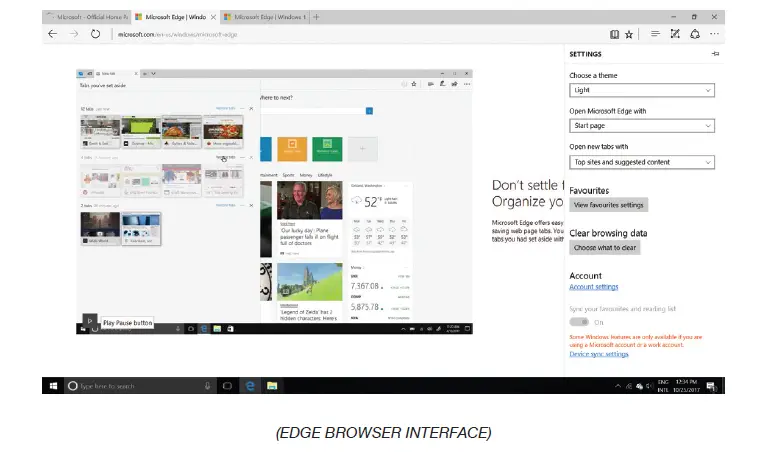Refresh the page with the reload icon
This screenshot has height=454, width=762.
click(x=95, y=34)
